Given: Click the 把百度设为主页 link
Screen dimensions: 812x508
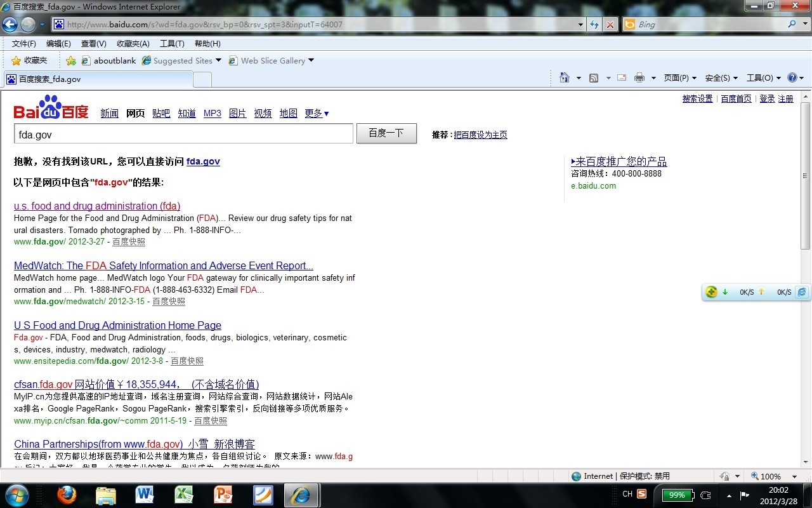Looking at the screenshot, I should click(x=480, y=135).
